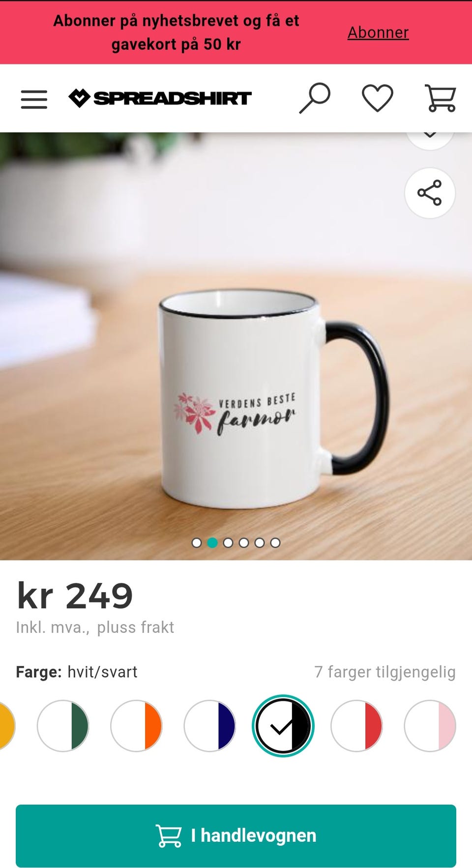Screen dimensions: 472x868
Task: Click the share icon on product image
Action: click(430, 193)
